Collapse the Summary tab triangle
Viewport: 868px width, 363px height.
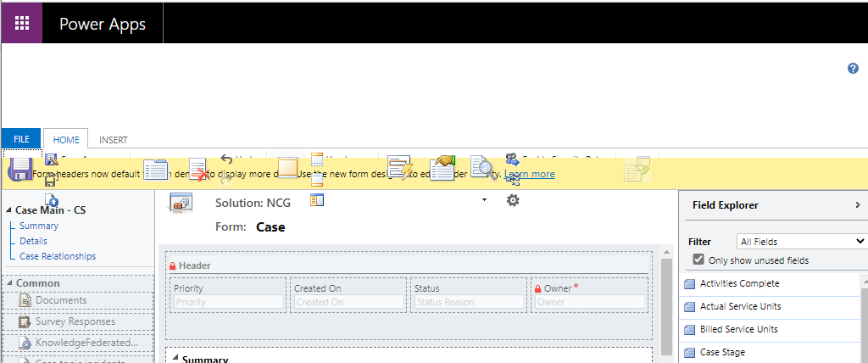[175, 359]
